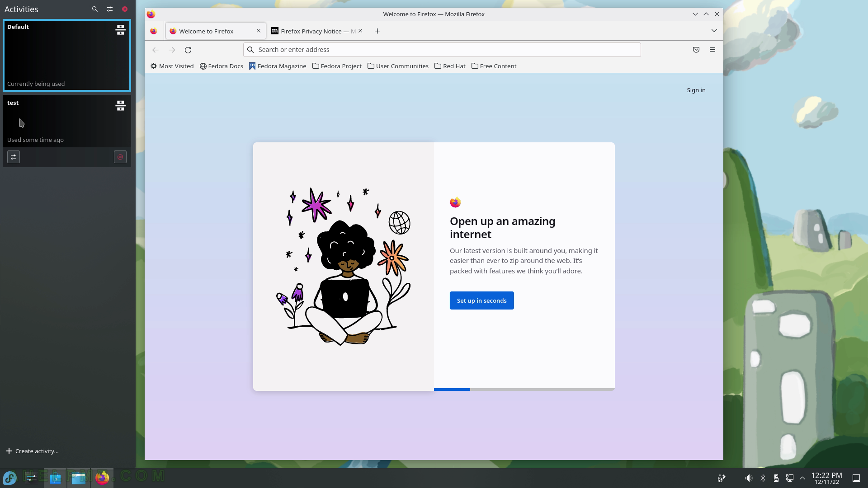Image resolution: width=868 pixels, height=488 pixels.
Task: Open system tray network globe status icon
Action: click(722, 478)
